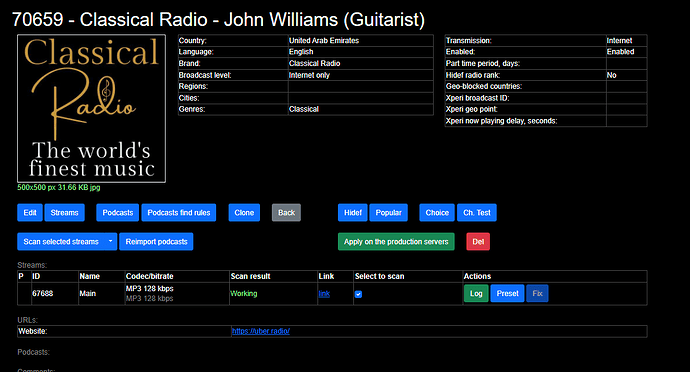View the Log for stream 67688

(476, 294)
